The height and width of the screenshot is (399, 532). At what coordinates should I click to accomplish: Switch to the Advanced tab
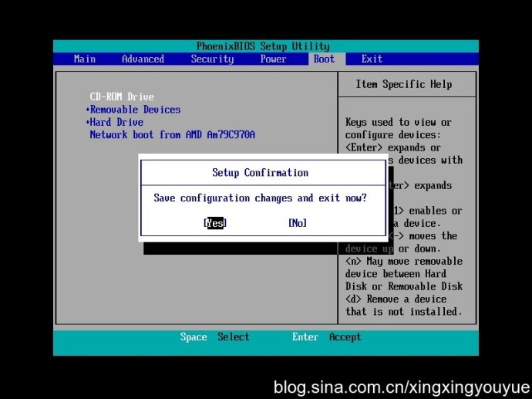point(143,59)
